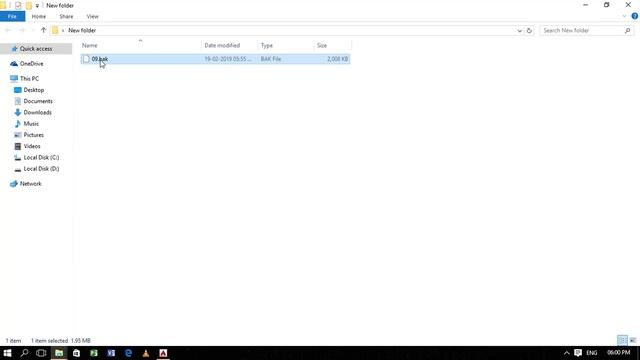
Task: Open the green P app on the taskbar
Action: click(94, 353)
